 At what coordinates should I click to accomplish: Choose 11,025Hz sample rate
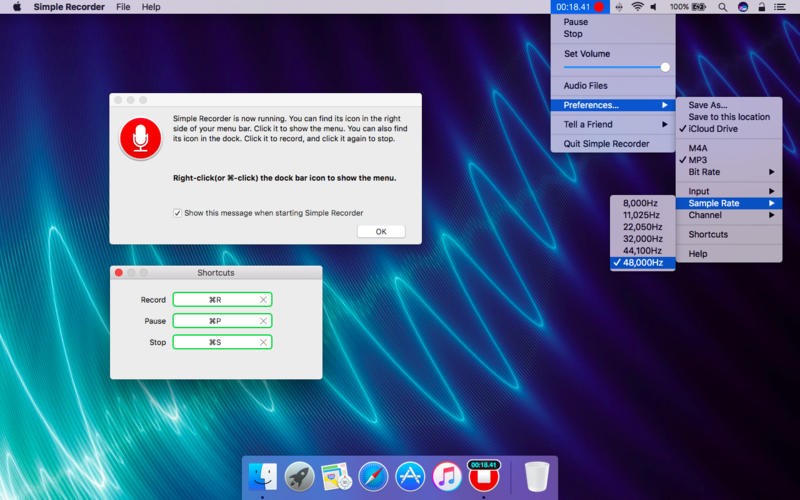click(x=643, y=215)
